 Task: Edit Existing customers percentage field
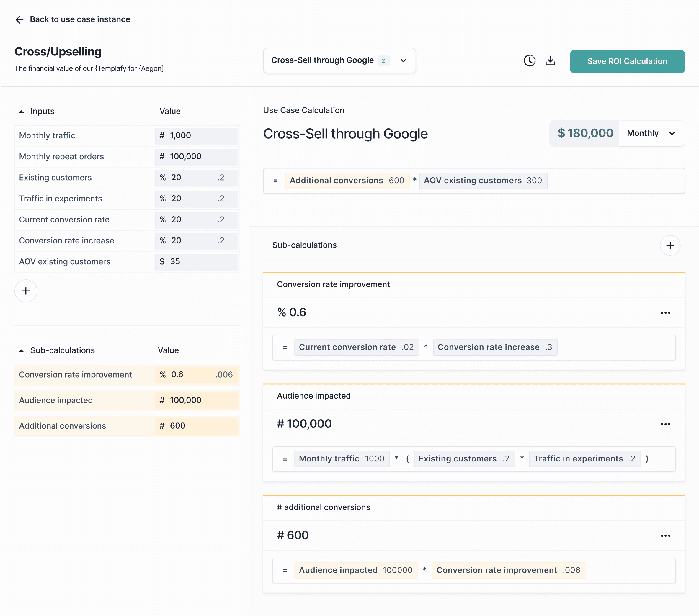click(196, 178)
